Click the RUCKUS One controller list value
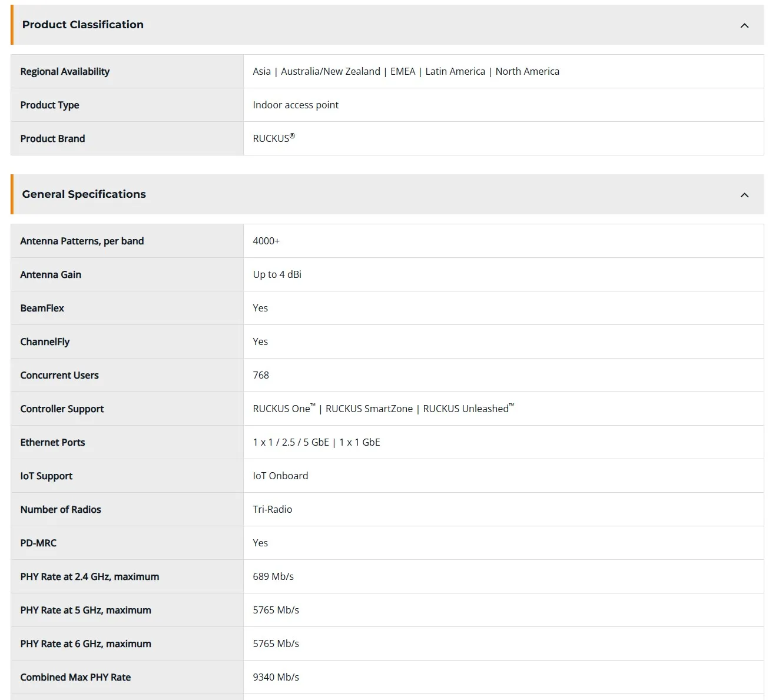 pyautogui.click(x=383, y=409)
